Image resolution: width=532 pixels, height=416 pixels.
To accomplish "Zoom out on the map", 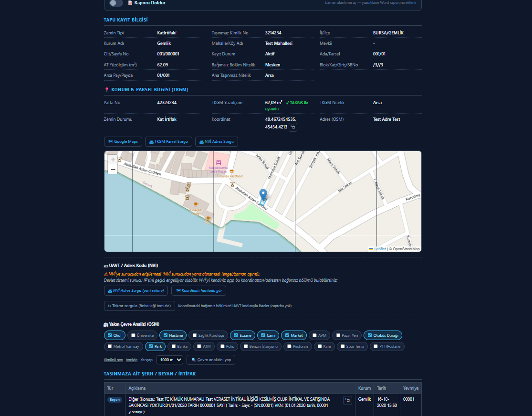I will click(x=113, y=169).
